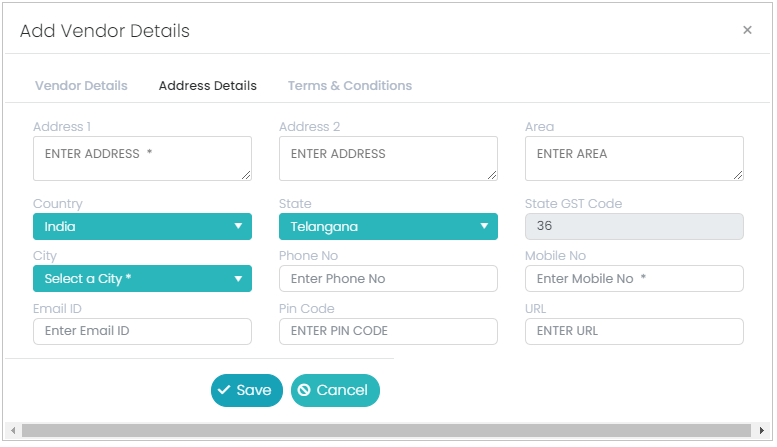Focus the Enter Mobile No field
777x447 pixels.
tap(634, 279)
